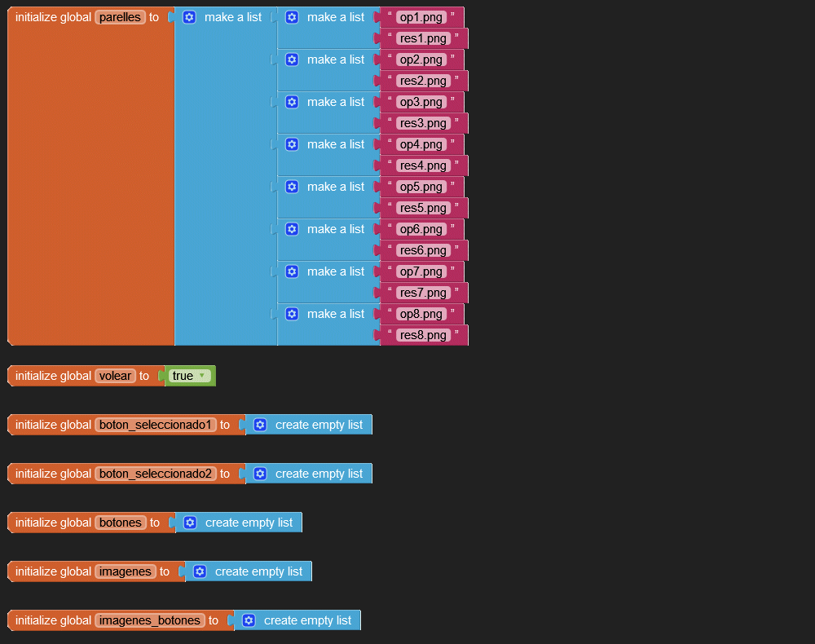
Task: Open mutator gear beside the op1.png list
Action: 292,17
